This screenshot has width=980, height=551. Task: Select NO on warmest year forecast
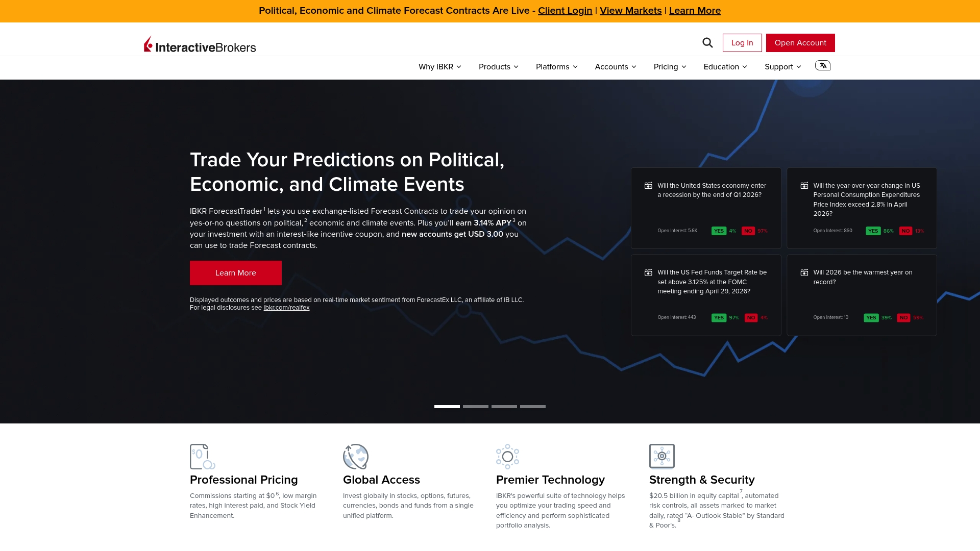(903, 318)
